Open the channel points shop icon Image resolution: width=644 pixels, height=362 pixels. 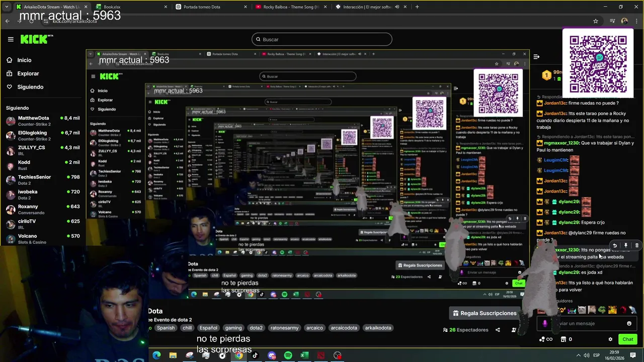(x=563, y=339)
